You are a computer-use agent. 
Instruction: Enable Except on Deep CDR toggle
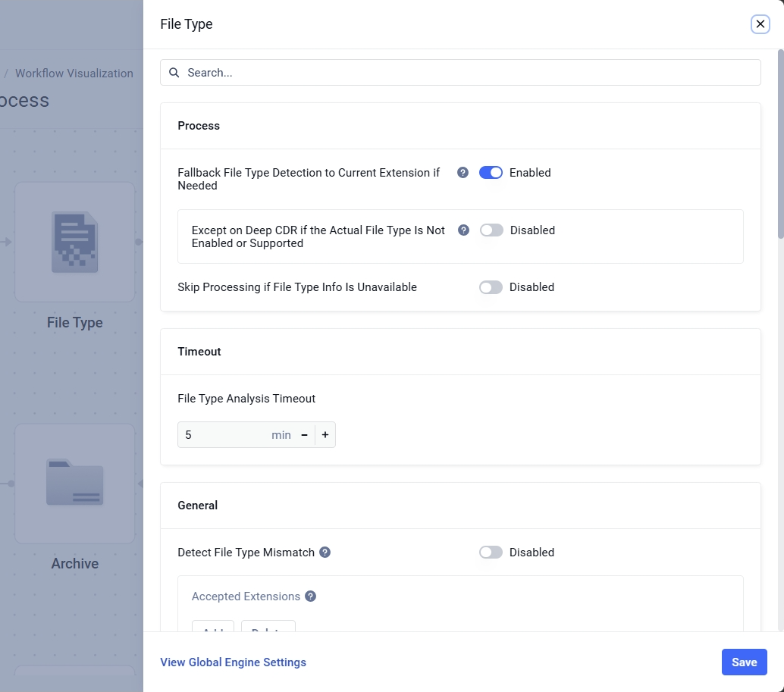491,230
